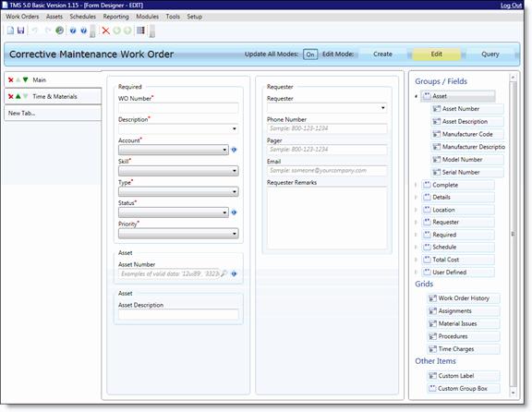Open the Priority dropdown
This screenshot has width=532, height=412.
point(234,234)
